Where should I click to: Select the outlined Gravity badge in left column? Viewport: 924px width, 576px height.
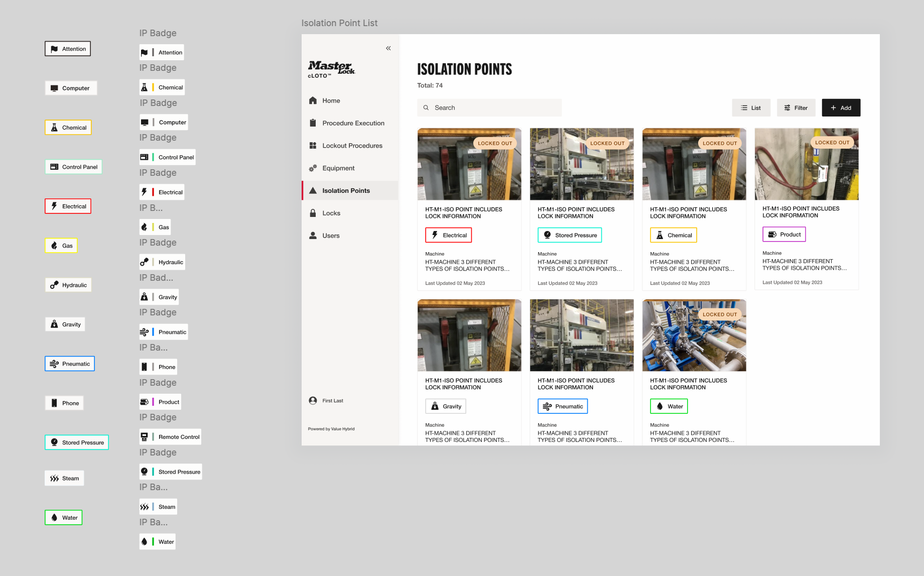click(x=65, y=324)
